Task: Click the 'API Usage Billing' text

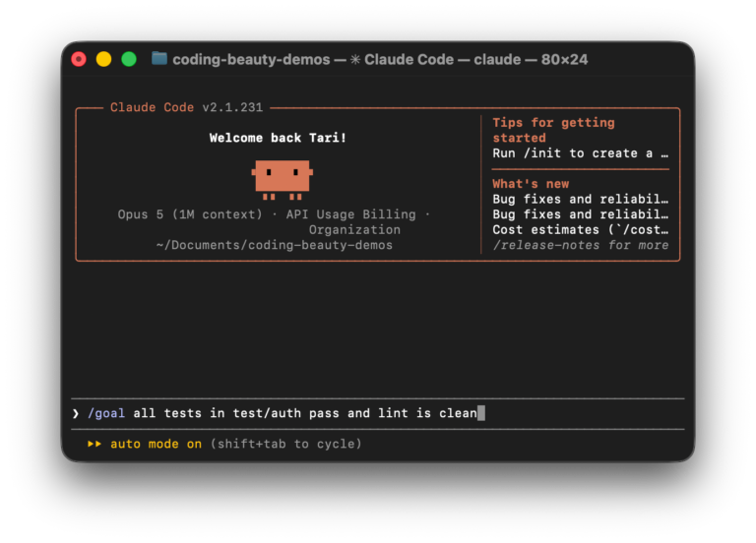Action: [x=351, y=214]
